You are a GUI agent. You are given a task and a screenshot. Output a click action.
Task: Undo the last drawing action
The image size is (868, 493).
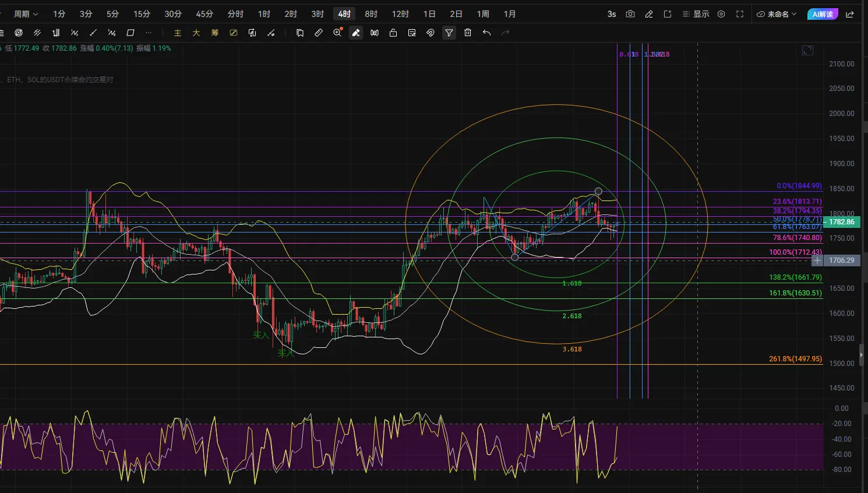[486, 33]
